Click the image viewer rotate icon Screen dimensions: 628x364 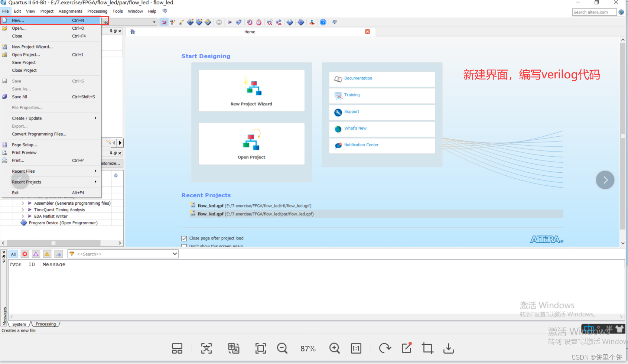pos(385,348)
